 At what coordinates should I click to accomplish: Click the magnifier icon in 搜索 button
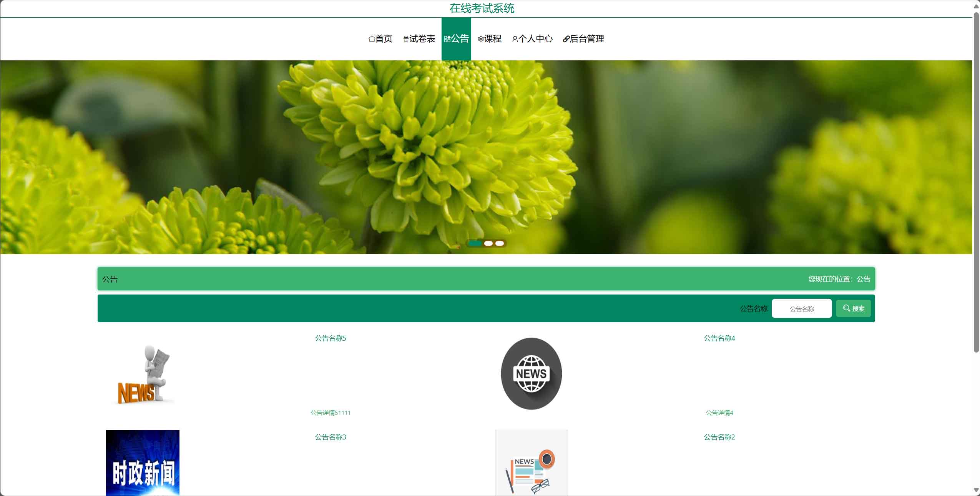click(x=846, y=308)
